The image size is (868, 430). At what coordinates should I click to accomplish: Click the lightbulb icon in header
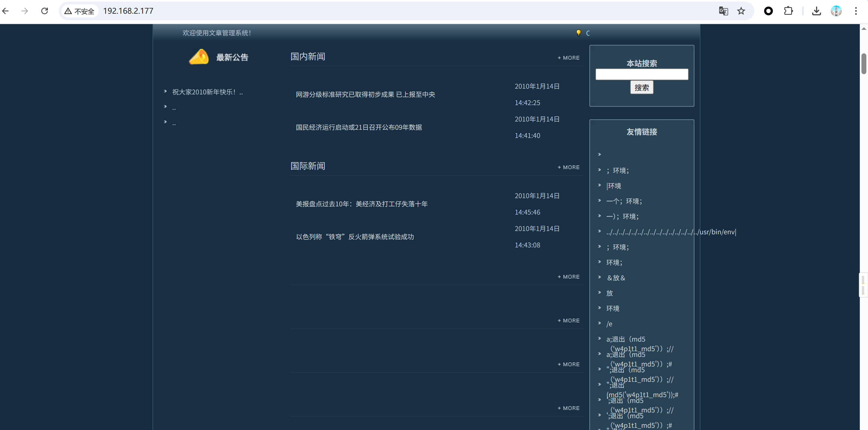click(578, 33)
